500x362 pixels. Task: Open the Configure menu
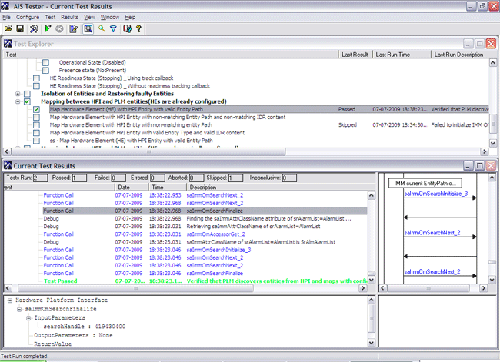pyautogui.click(x=27, y=17)
